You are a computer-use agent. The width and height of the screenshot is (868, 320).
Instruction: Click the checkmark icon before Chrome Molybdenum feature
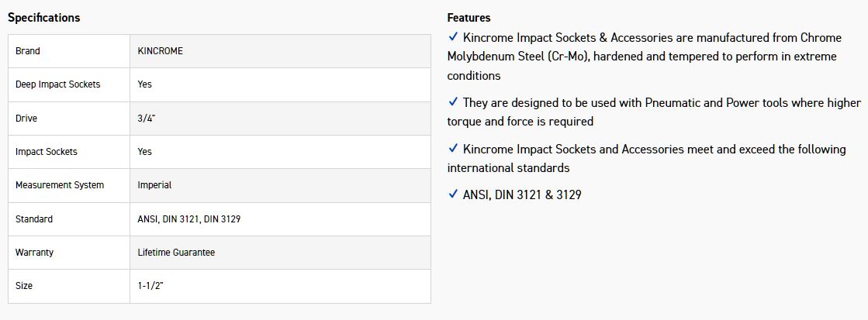[453, 36]
